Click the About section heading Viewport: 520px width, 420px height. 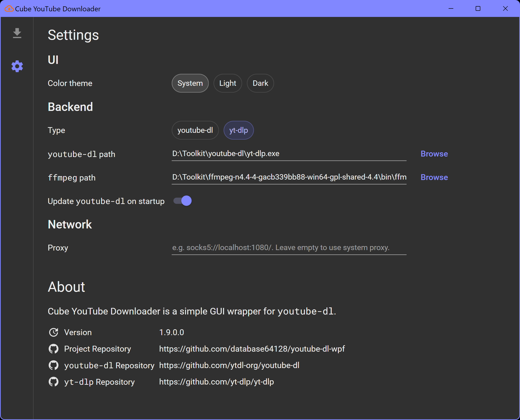point(66,287)
